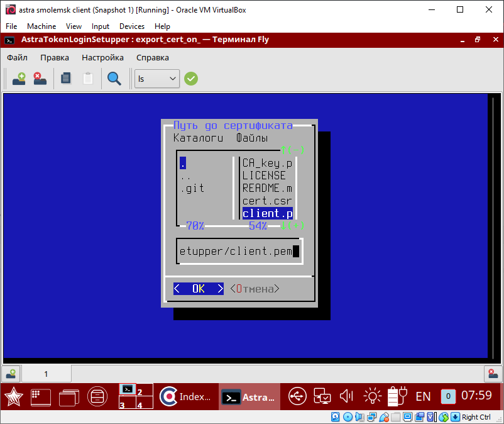Open VirtualBox Input menu
The image size is (504, 424).
click(x=101, y=26)
